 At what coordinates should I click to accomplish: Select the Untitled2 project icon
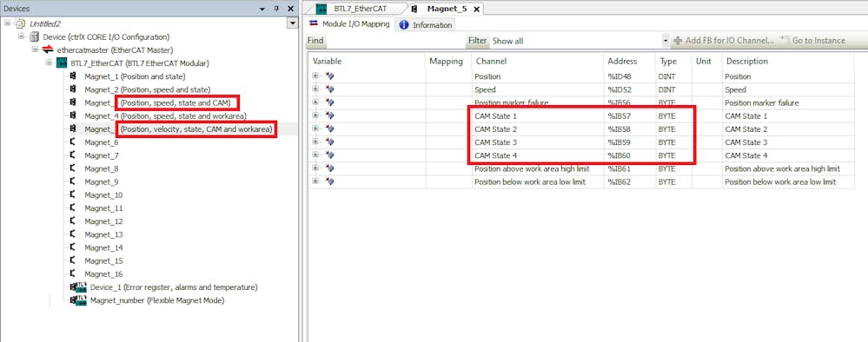20,23
